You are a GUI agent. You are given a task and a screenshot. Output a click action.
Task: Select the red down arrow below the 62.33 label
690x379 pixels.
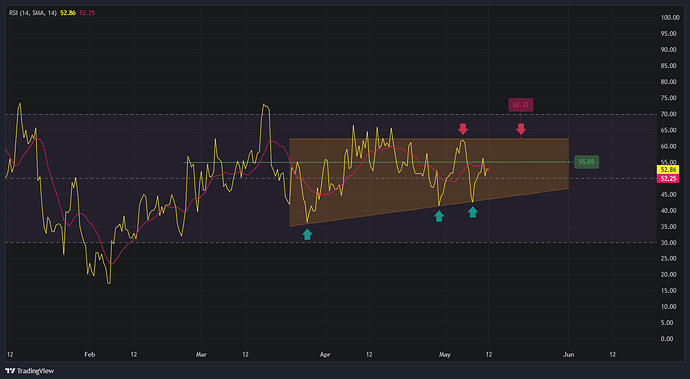pyautogui.click(x=521, y=129)
